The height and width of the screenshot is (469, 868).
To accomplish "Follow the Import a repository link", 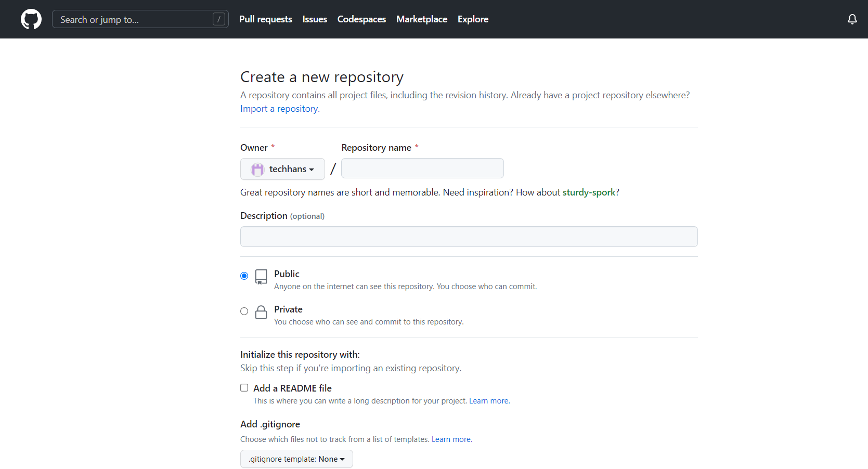I will tap(280, 109).
